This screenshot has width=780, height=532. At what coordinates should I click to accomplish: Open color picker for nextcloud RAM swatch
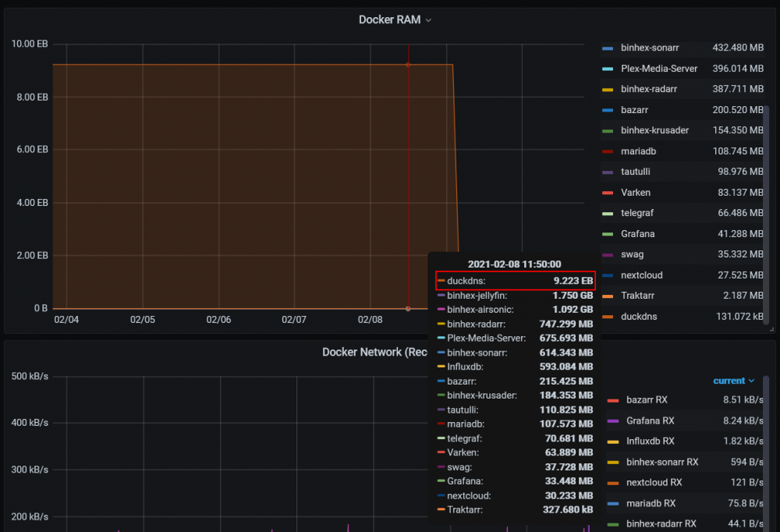608,275
